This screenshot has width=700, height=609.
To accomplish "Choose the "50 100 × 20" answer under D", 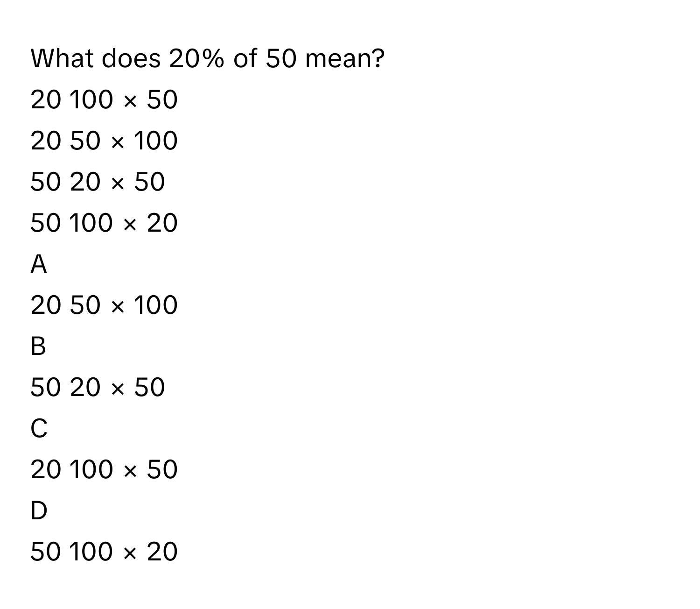I will [104, 551].
